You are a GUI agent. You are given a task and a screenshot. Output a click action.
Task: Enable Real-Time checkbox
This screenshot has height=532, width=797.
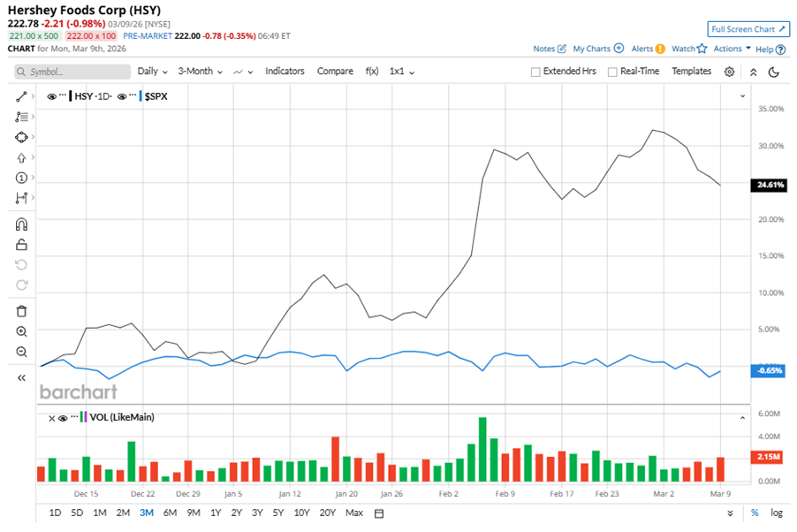pos(612,72)
